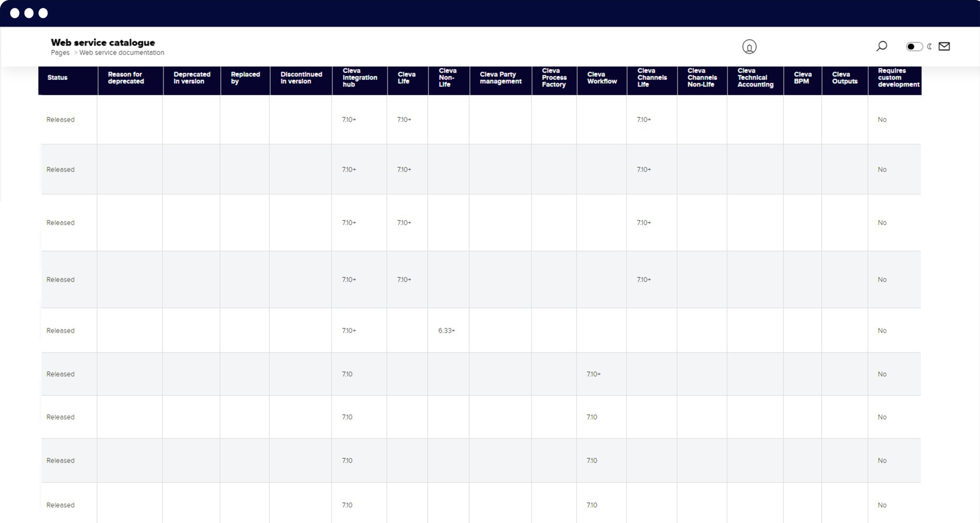980x523 pixels.
Task: Select Discontinued in version column header
Action: [x=301, y=78]
